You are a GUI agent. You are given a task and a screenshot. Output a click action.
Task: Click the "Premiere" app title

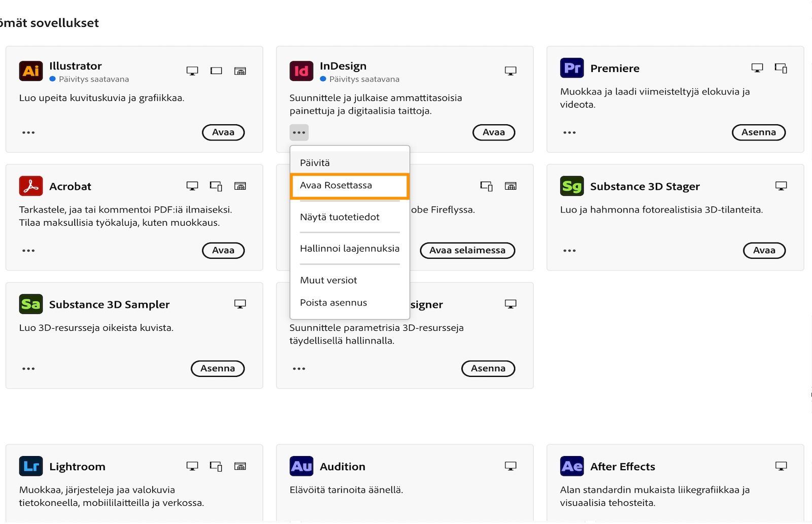click(x=615, y=68)
